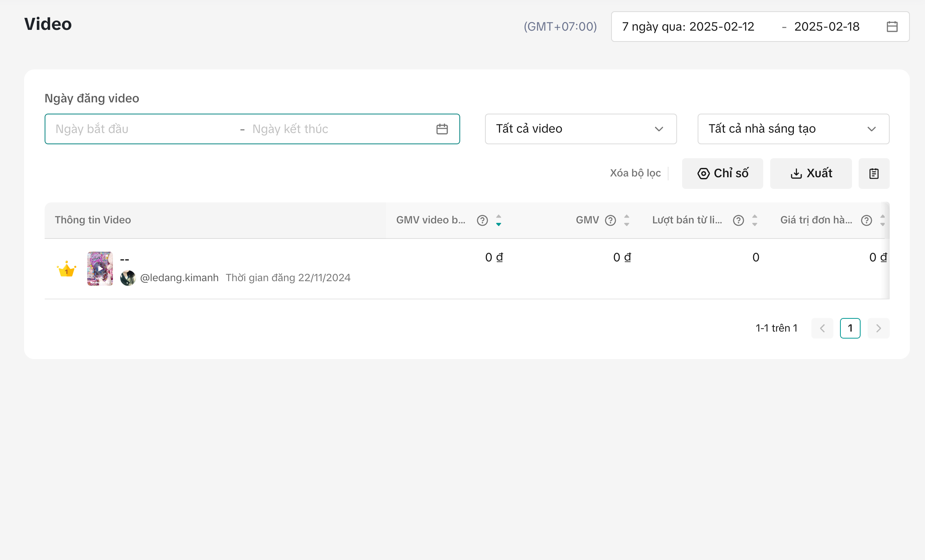This screenshot has width=925, height=560.
Task: Click the Xuất export button
Action: (x=811, y=174)
